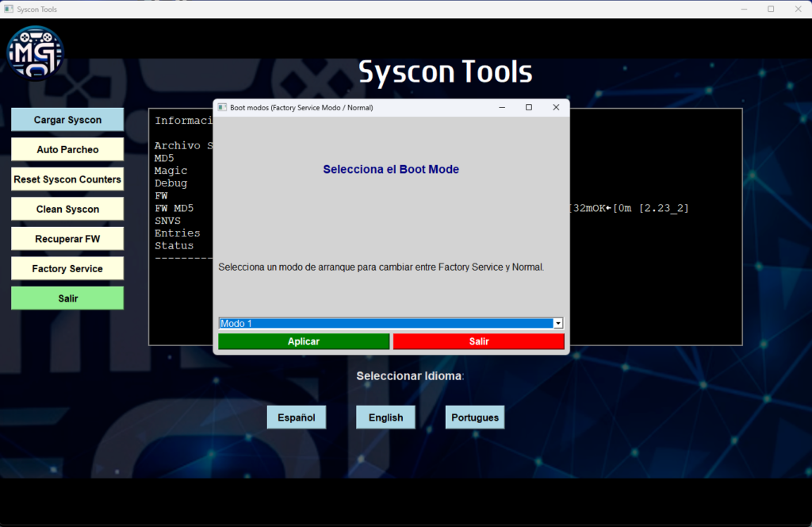Viewport: 812px width, 527px height.
Task: Choose English as the language
Action: pos(385,417)
